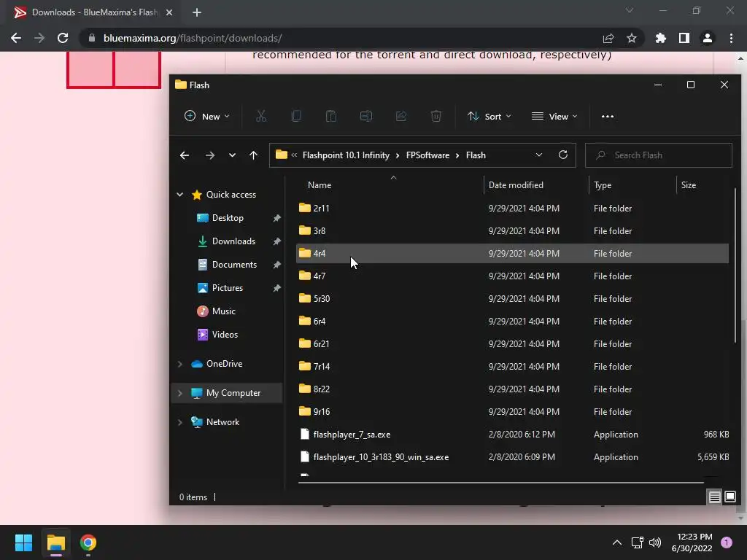Select Pictures in Quick access
This screenshot has height=560, width=747.
tap(228, 287)
